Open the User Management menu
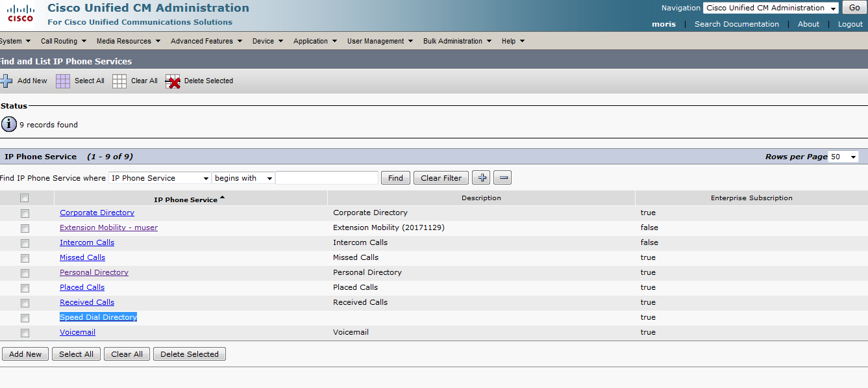The width and height of the screenshot is (868, 388). [x=380, y=41]
